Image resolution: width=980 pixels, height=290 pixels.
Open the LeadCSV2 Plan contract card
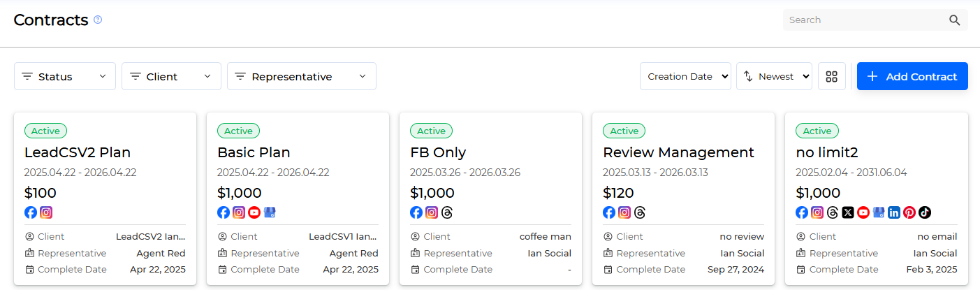pos(105,199)
